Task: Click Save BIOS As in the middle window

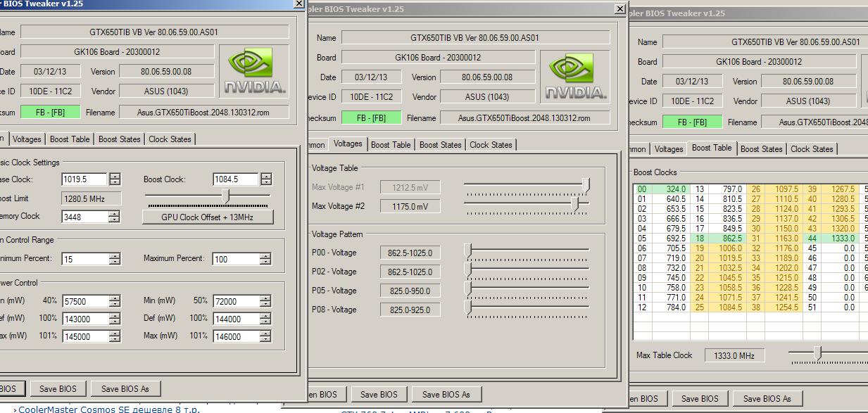Action: pos(446,394)
